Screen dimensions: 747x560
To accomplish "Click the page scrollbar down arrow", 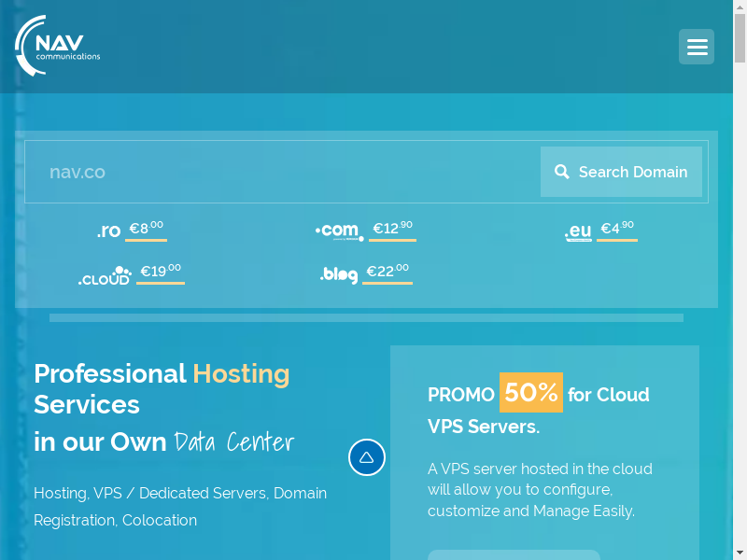I will [740, 553].
